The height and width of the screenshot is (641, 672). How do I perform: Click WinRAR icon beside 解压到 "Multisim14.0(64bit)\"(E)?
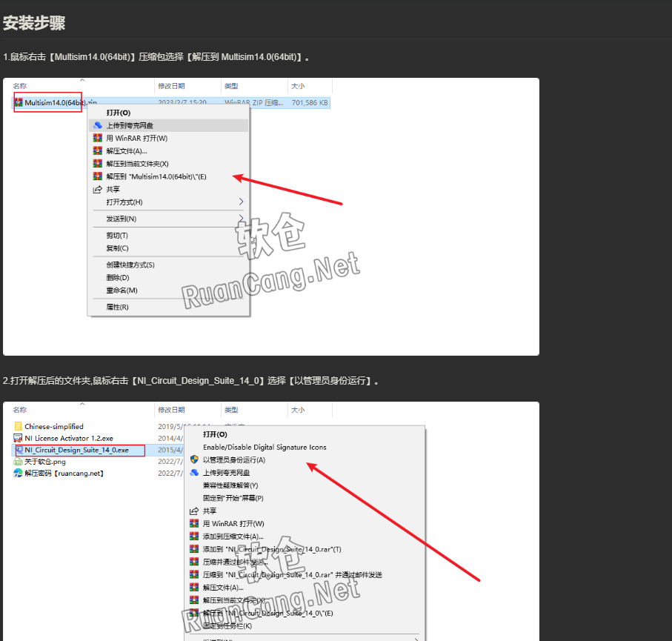click(x=98, y=176)
